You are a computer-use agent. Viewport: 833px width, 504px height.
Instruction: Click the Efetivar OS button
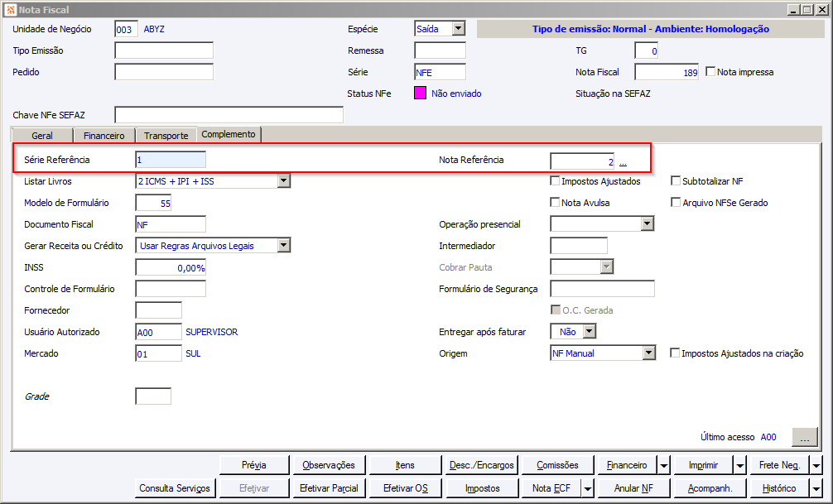tap(405, 488)
